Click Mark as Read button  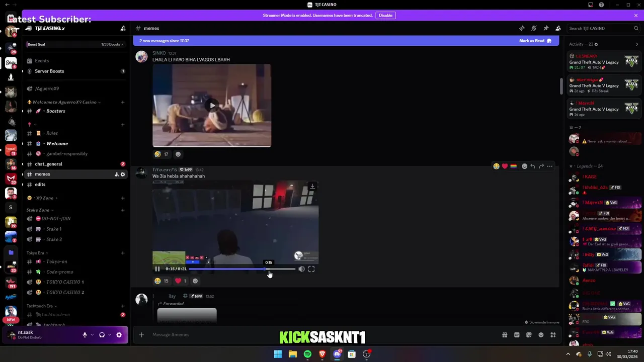point(535,41)
